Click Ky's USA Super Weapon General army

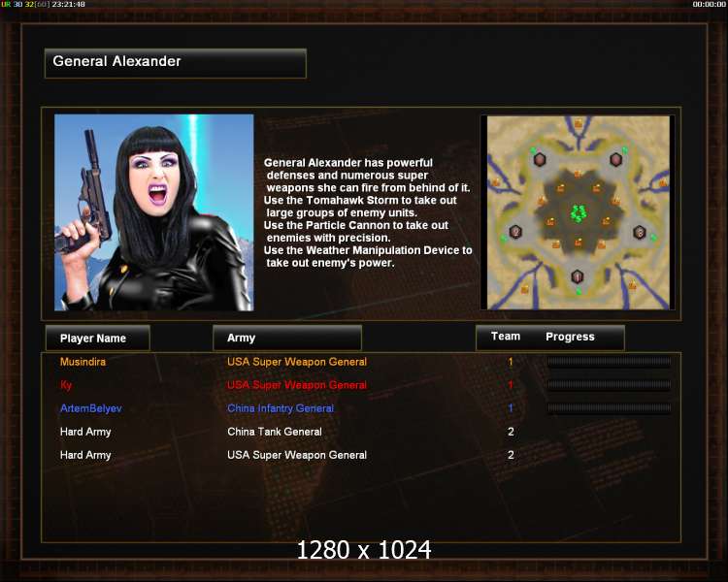point(297,385)
